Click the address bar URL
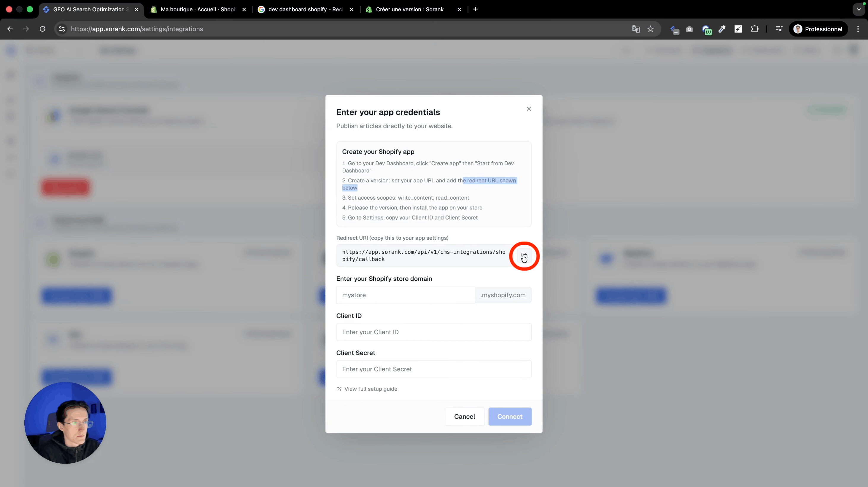 tap(137, 29)
